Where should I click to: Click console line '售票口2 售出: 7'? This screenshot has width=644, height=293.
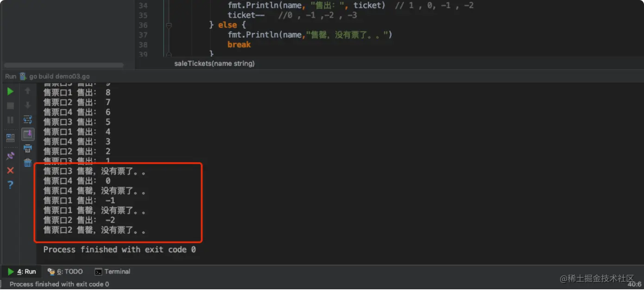point(77,102)
